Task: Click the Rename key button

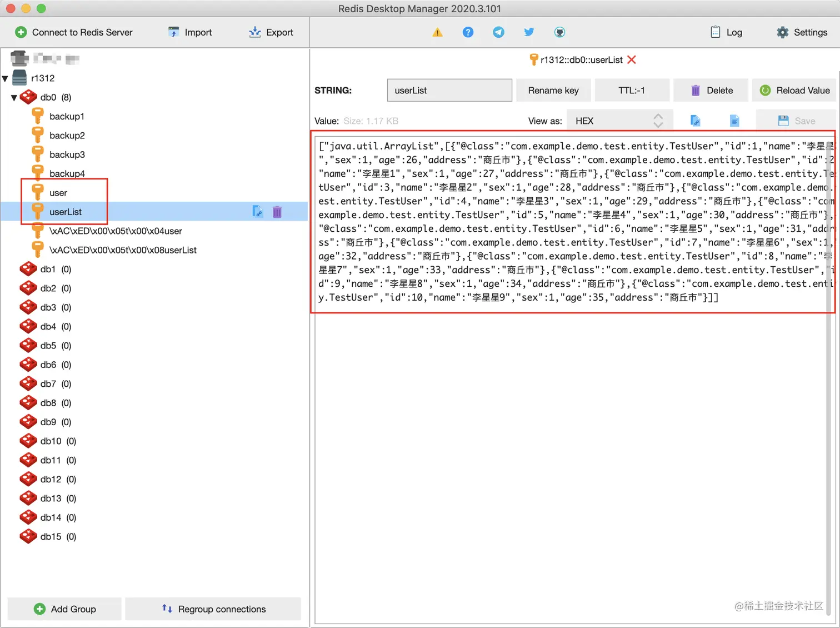Action: [x=553, y=90]
